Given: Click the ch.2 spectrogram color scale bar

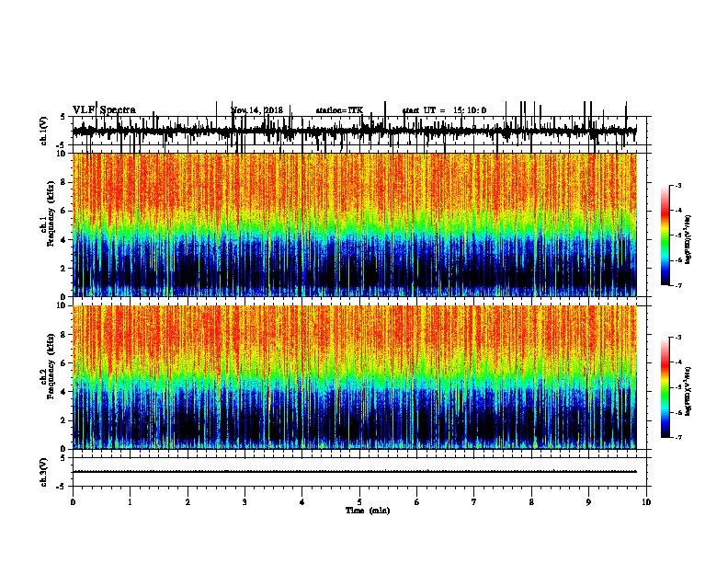Looking at the screenshot, I should tap(665, 387).
